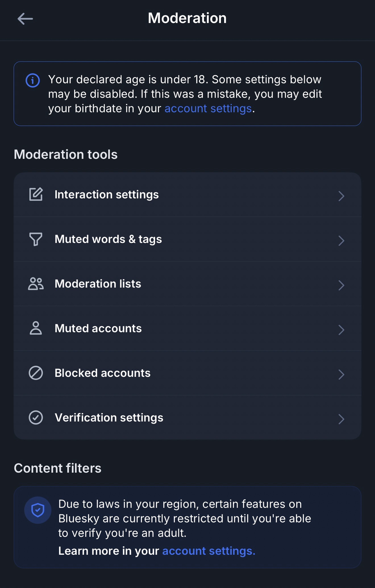Go back using the arrow icon

[25, 19]
